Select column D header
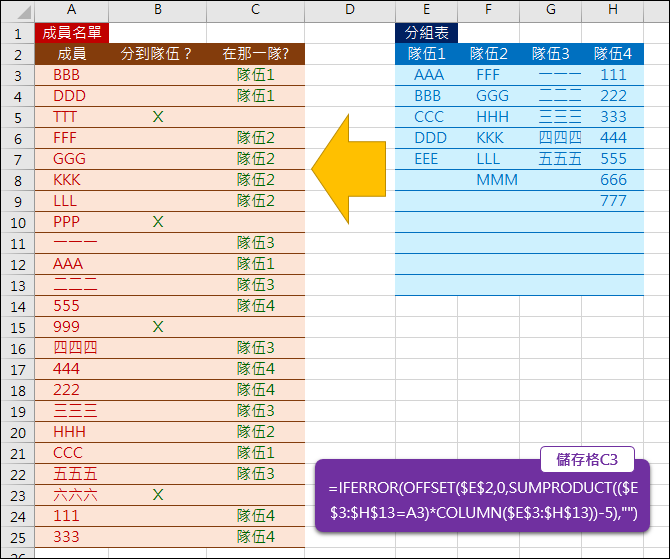The image size is (670, 559). [x=350, y=10]
